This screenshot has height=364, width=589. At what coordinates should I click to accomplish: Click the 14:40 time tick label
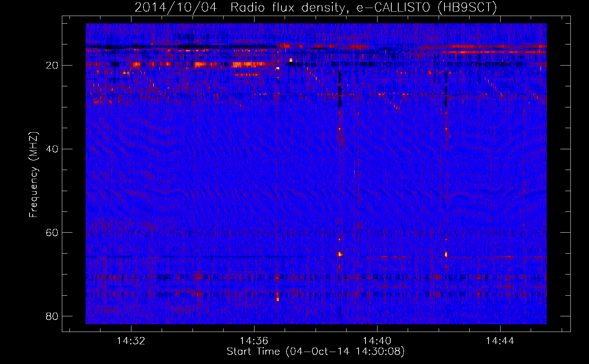point(377,341)
